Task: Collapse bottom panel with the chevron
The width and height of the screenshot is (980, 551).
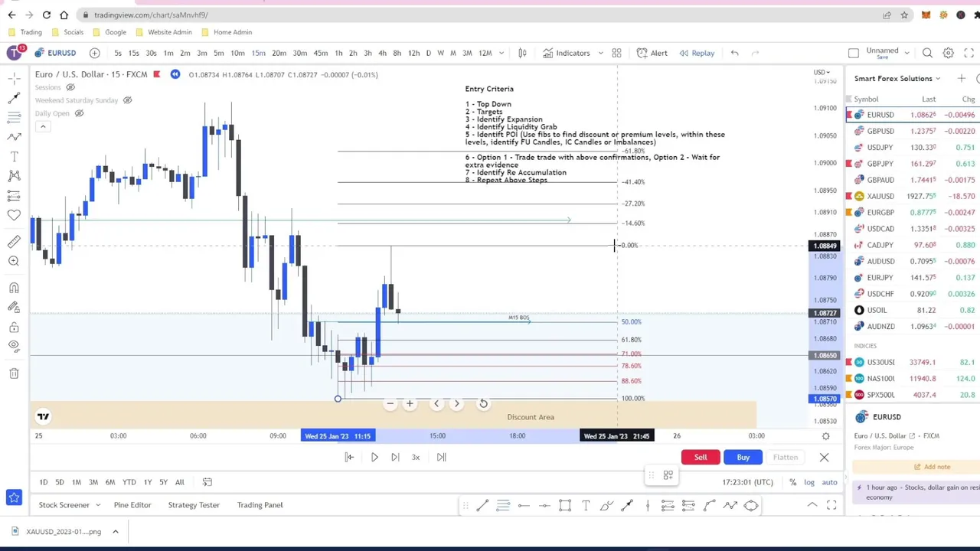Action: pos(812,505)
